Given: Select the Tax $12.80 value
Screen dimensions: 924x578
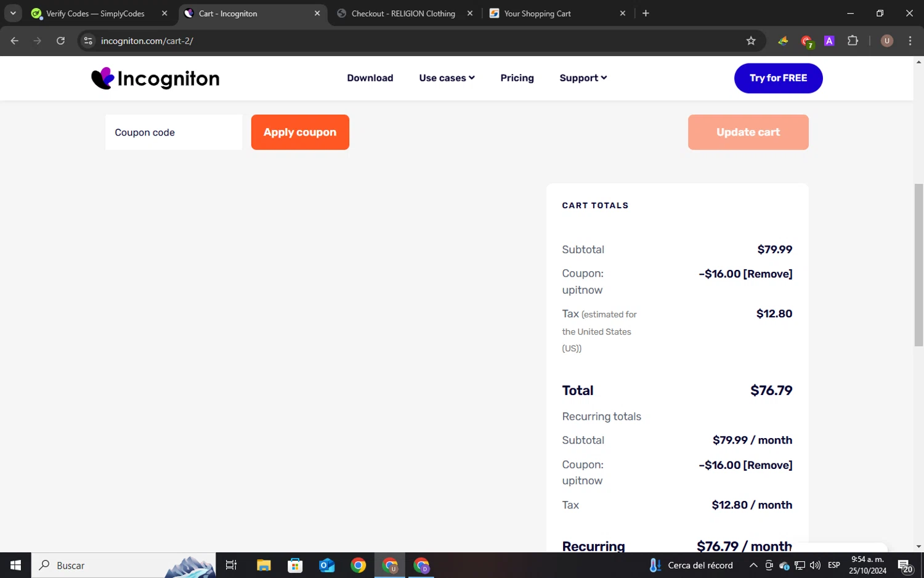Looking at the screenshot, I should (774, 314).
